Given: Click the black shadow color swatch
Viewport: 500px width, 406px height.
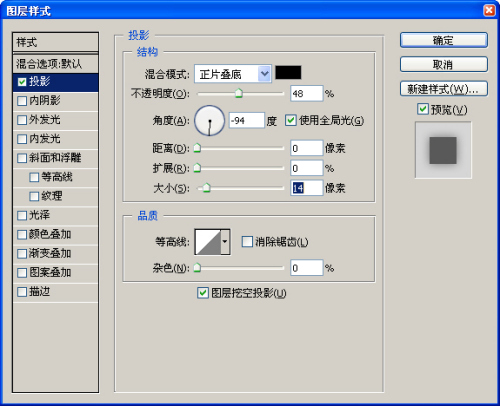Looking at the screenshot, I should coord(288,73).
